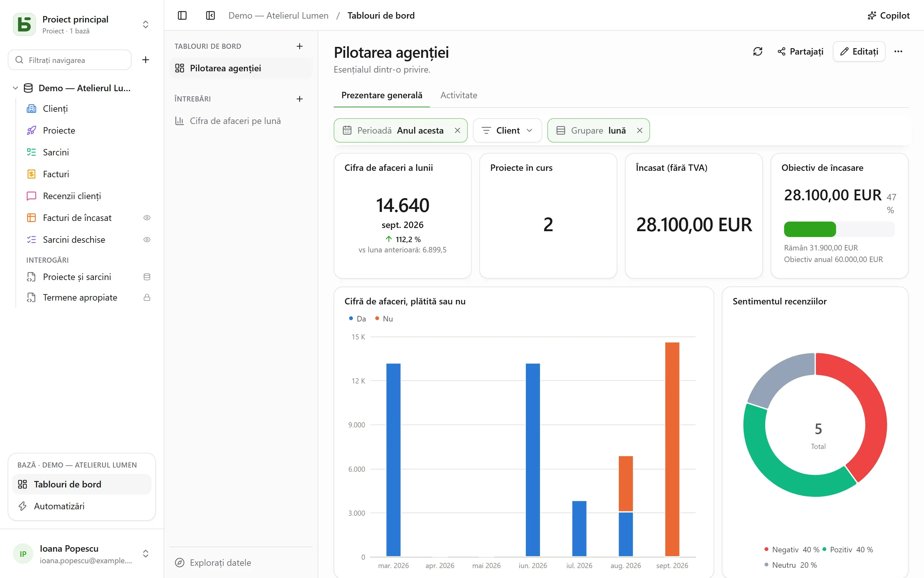Toggle the left sidebar panel icon

[182, 15]
